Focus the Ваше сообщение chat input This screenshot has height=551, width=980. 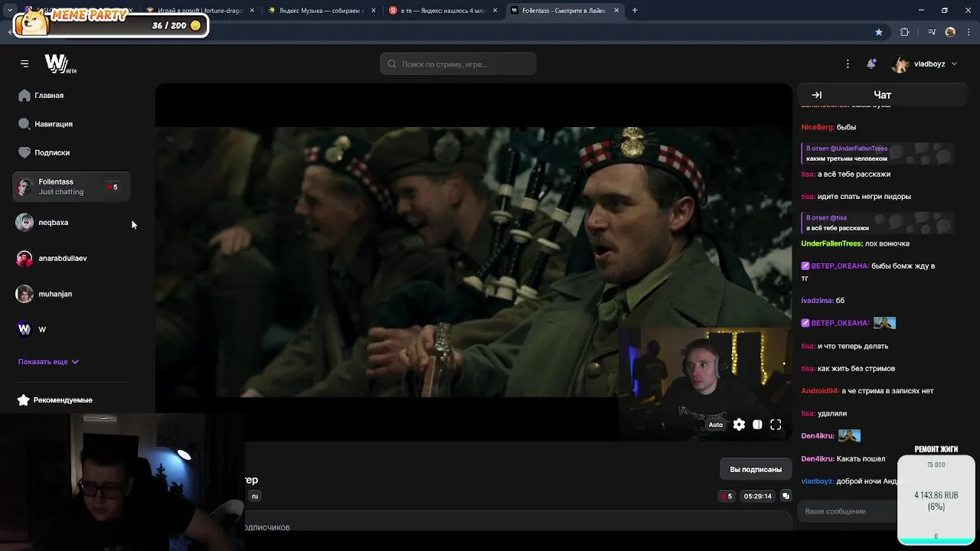[x=846, y=510]
